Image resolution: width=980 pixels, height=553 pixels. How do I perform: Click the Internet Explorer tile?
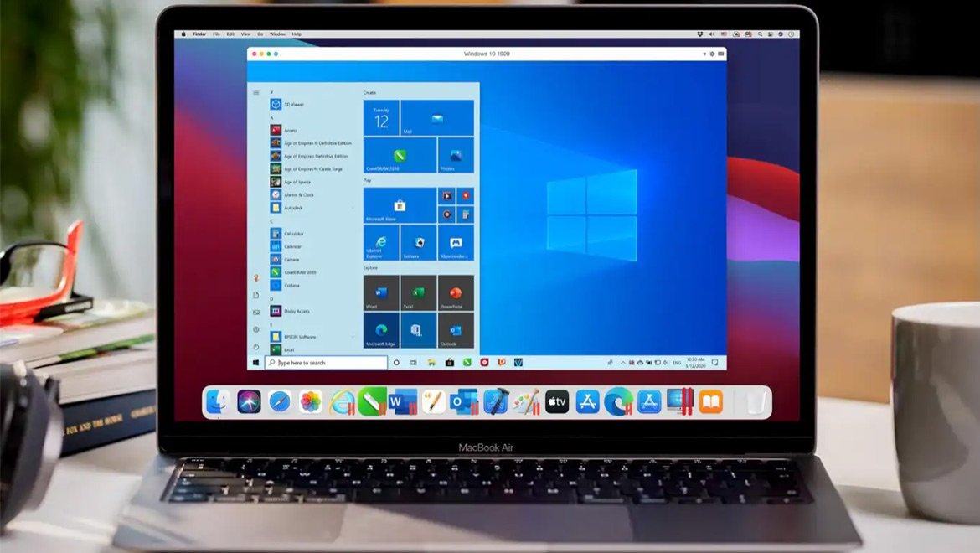(381, 242)
